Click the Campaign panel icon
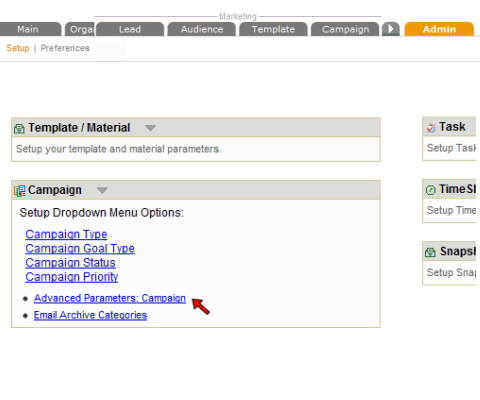Viewport: 480px width, 400px height. pos(20,191)
